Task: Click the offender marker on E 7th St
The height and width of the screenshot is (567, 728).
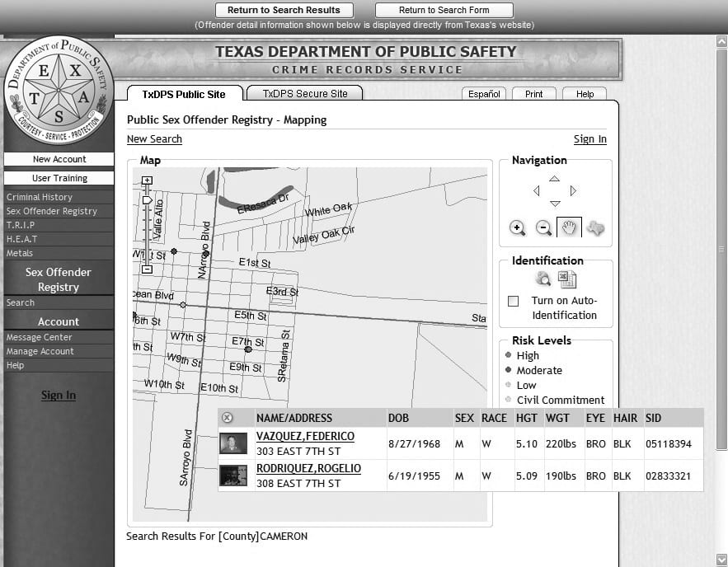Action: point(248,349)
